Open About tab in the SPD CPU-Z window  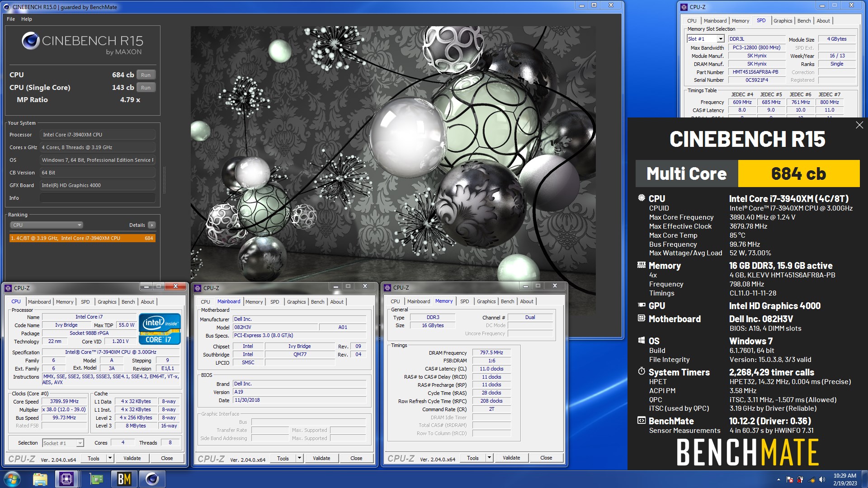tap(823, 21)
